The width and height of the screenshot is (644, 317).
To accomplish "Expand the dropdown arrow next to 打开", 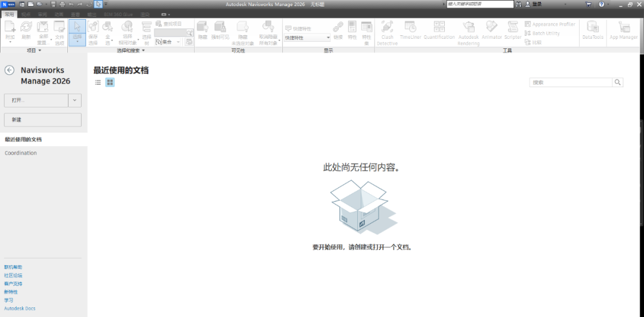I will click(x=75, y=100).
